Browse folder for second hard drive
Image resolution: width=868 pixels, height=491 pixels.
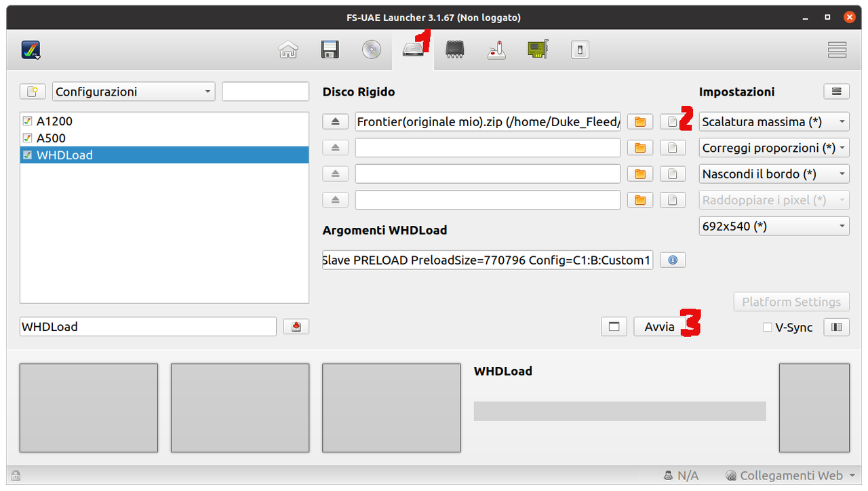[x=639, y=148]
